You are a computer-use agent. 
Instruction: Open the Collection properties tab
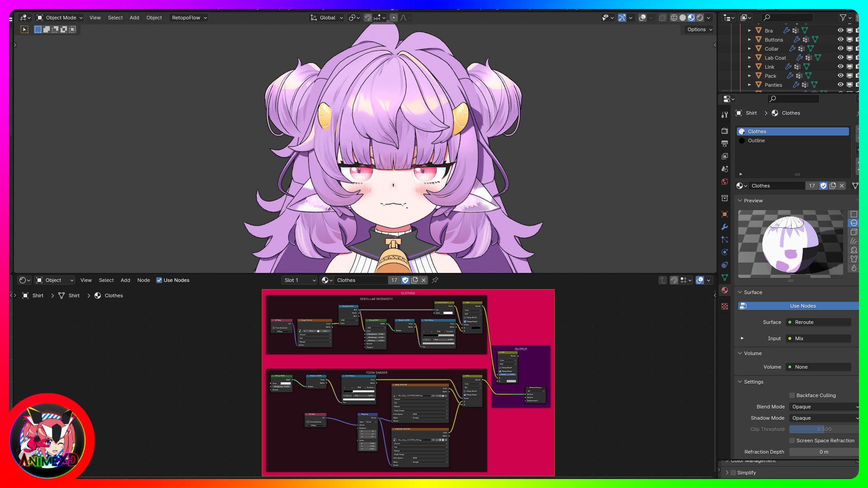tap(725, 198)
